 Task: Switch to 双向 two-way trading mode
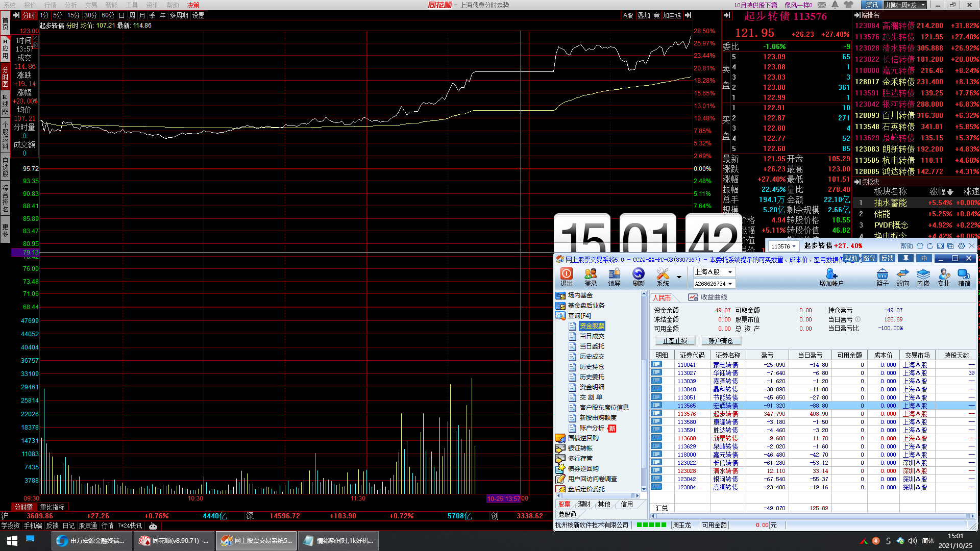click(903, 277)
